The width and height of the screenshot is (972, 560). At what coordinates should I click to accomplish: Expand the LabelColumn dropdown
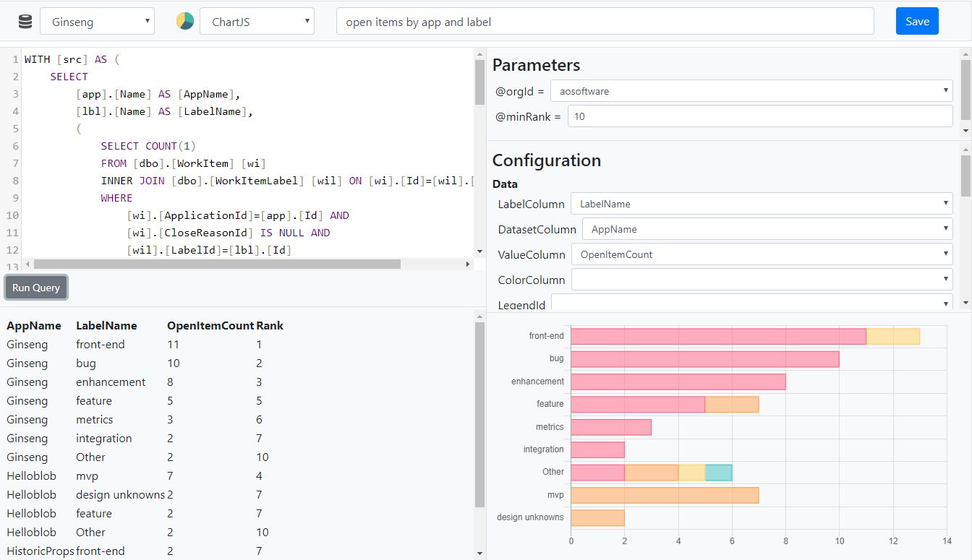(x=762, y=204)
